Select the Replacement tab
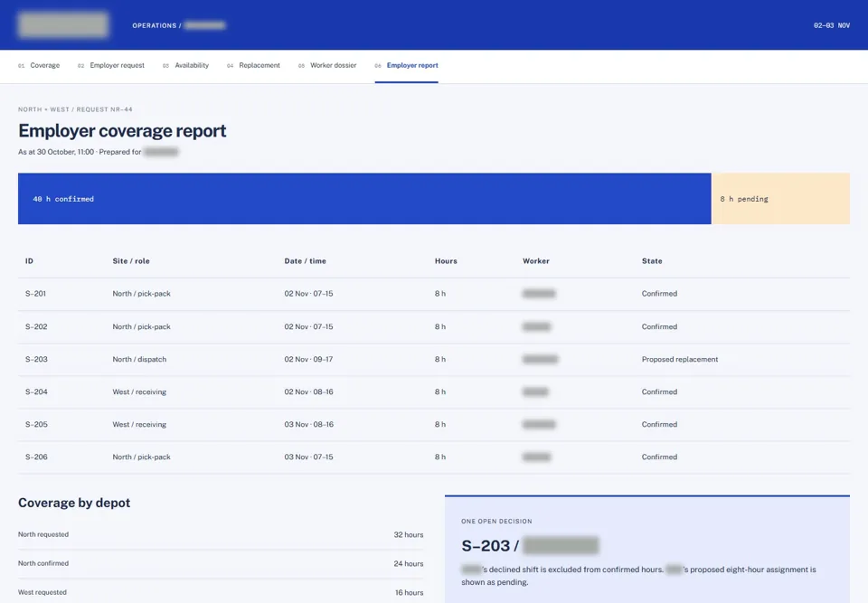868x603 pixels. 253,65
